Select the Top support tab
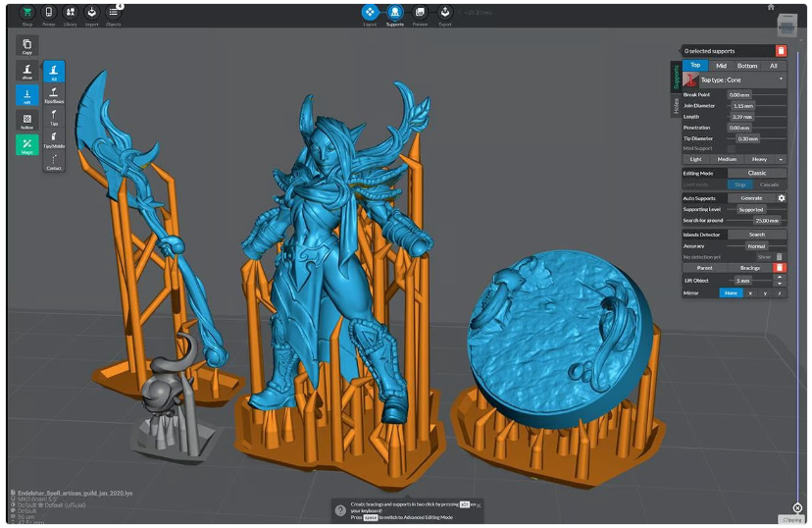 click(695, 66)
